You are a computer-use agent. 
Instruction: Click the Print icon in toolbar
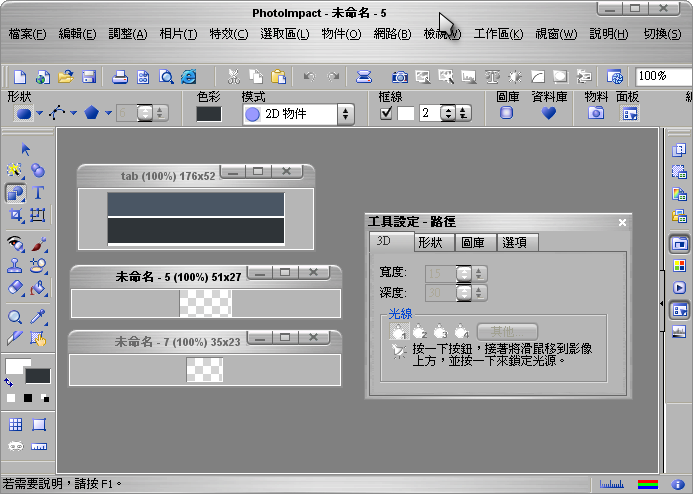click(119, 77)
